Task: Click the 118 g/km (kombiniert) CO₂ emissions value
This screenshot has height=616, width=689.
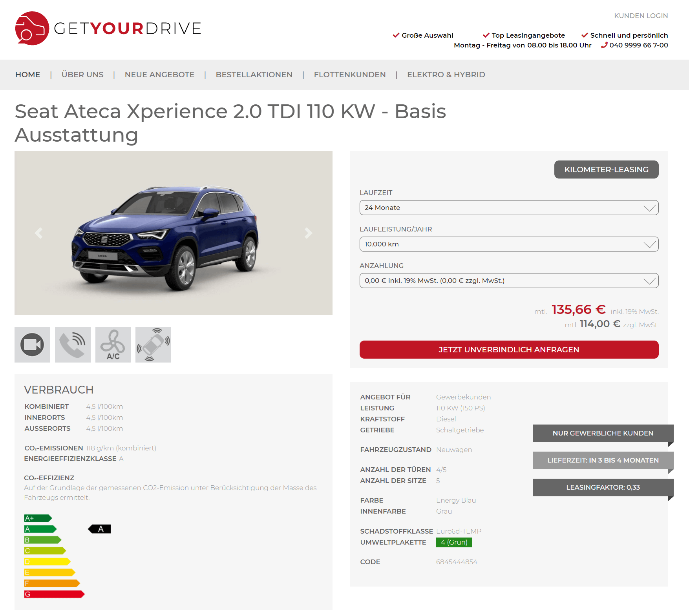Action: point(121,448)
